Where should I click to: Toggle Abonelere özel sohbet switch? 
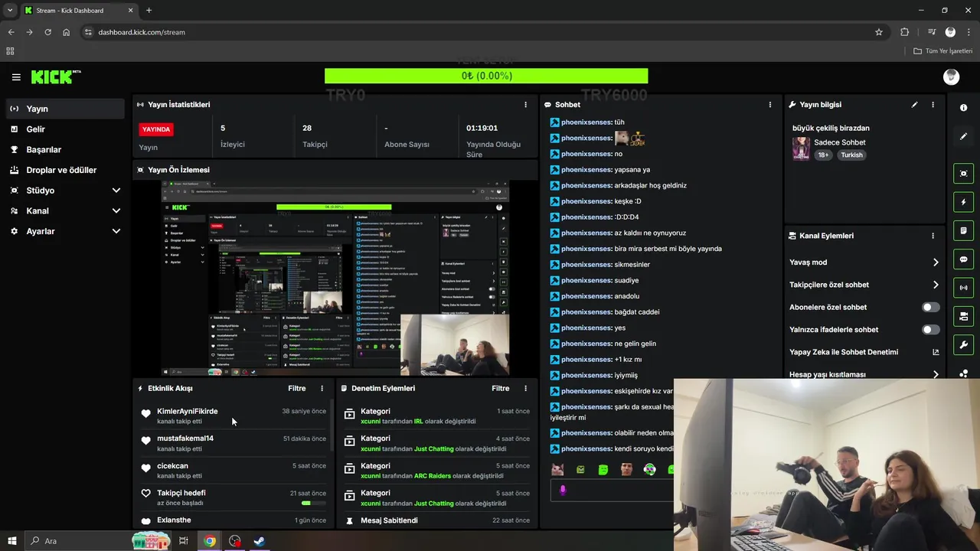[930, 307]
